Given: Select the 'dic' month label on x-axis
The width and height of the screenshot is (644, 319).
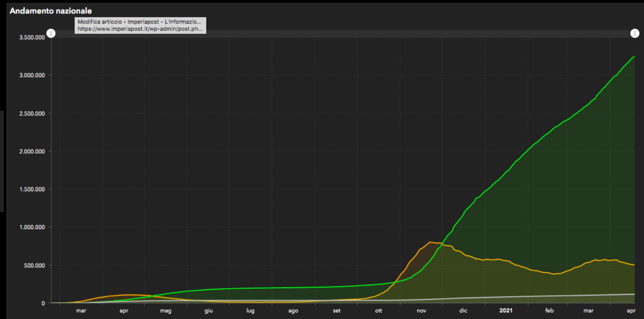Looking at the screenshot, I should [464, 310].
